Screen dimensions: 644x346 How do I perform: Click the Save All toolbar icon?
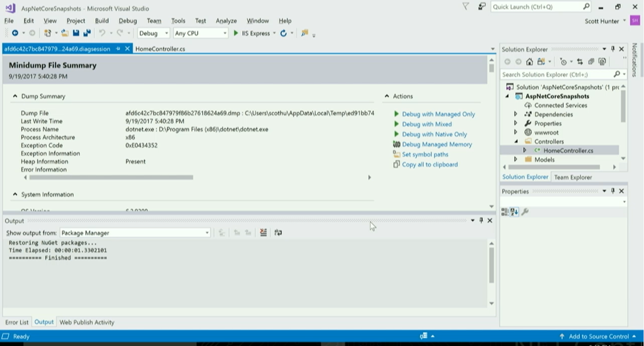click(x=86, y=33)
